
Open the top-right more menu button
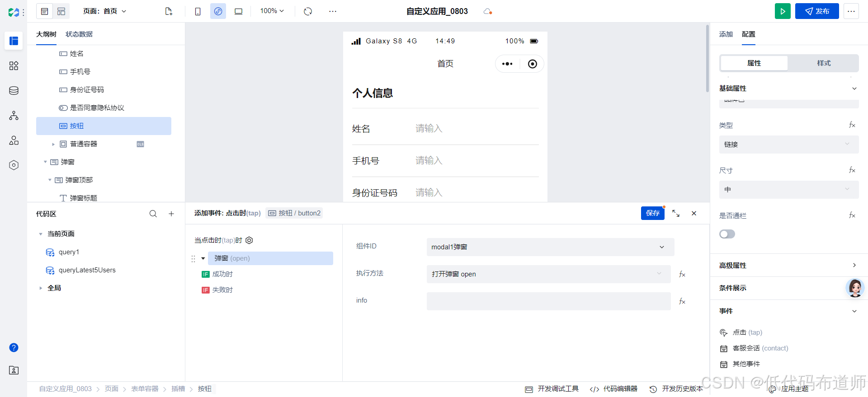[x=851, y=11]
